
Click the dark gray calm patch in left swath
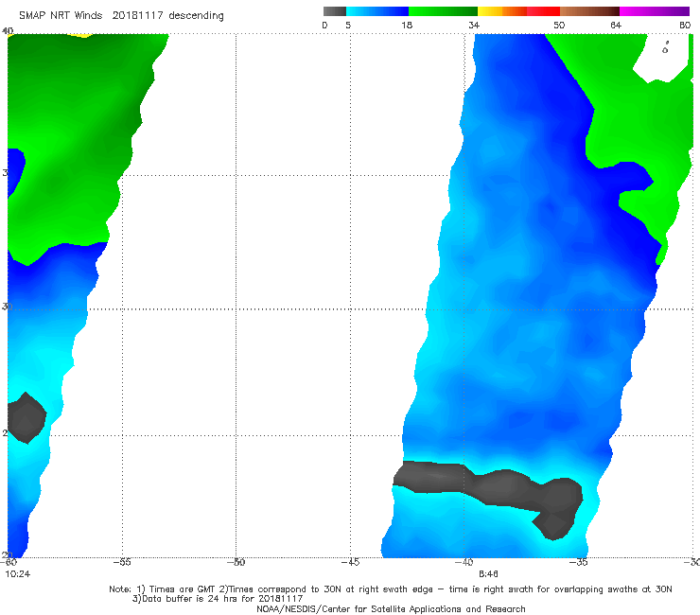click(26, 418)
